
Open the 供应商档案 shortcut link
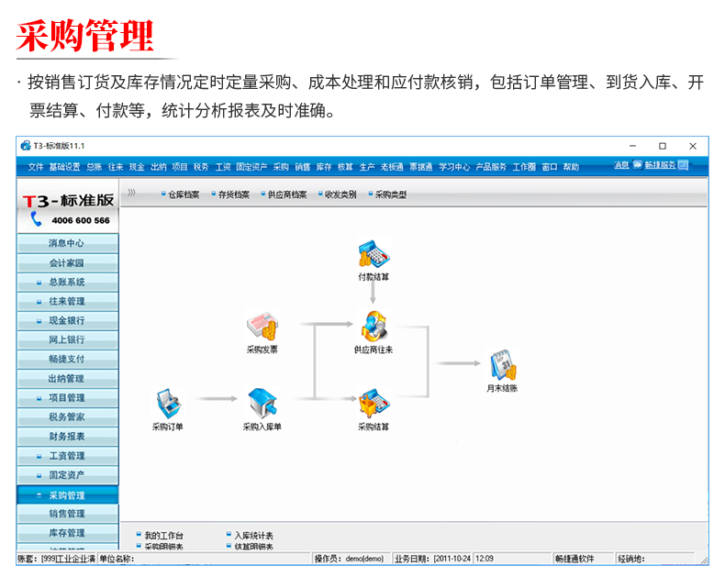coord(286,195)
